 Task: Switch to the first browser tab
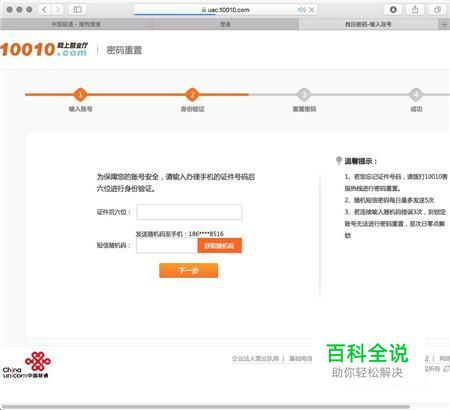[x=76, y=24]
